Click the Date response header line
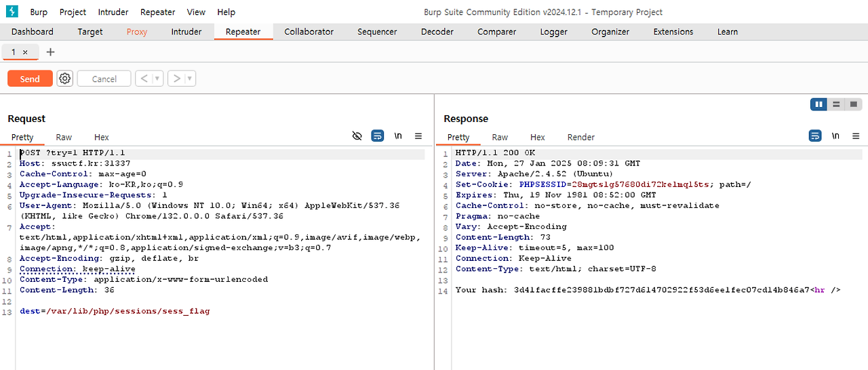This screenshot has height=370, width=868. tap(548, 163)
